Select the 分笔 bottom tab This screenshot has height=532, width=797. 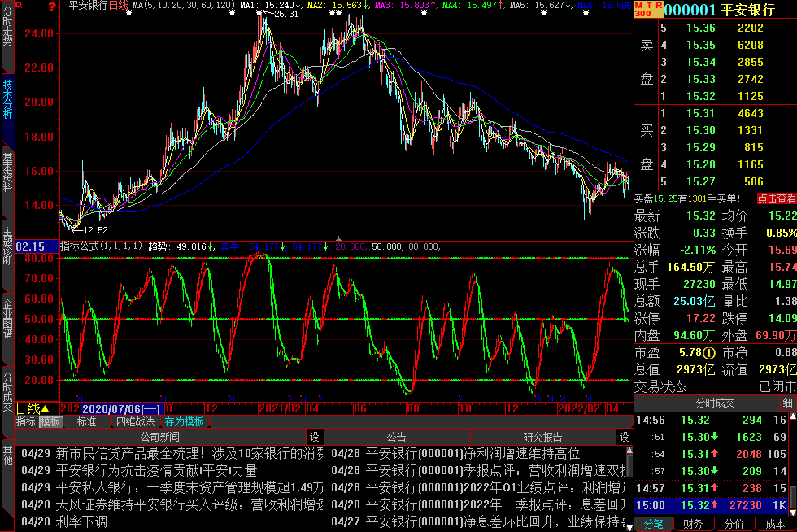tap(654, 524)
